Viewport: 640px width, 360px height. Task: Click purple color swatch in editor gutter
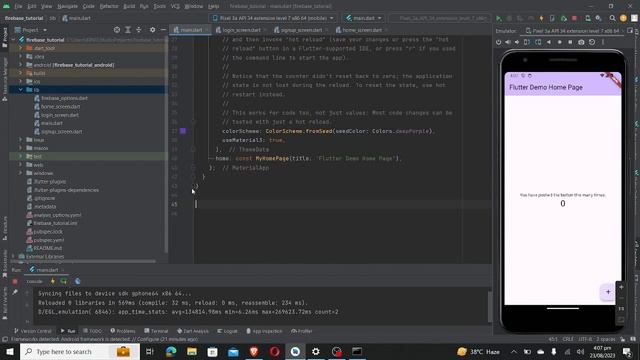click(x=183, y=131)
